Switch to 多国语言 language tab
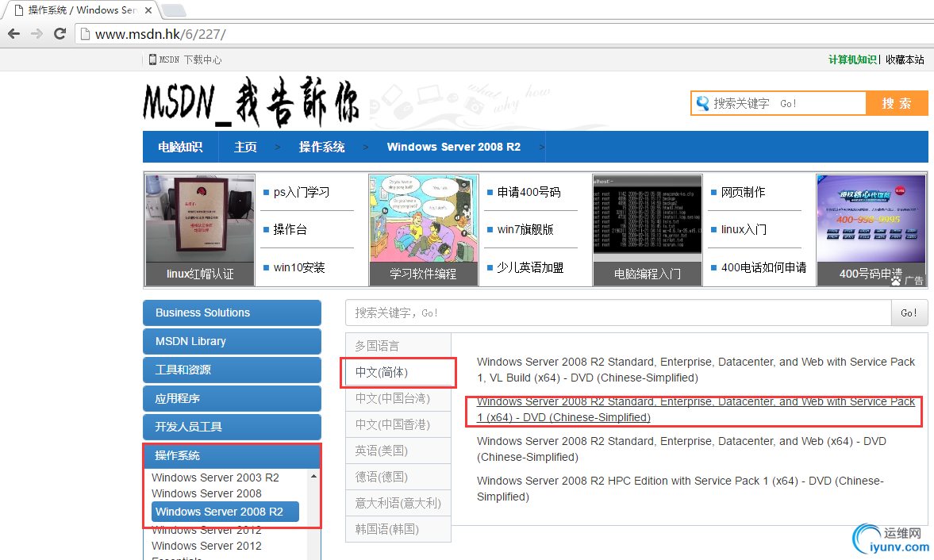 click(398, 346)
